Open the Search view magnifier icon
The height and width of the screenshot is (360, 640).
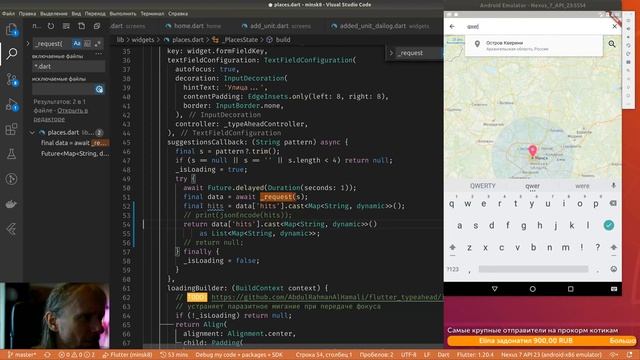tap(11, 53)
